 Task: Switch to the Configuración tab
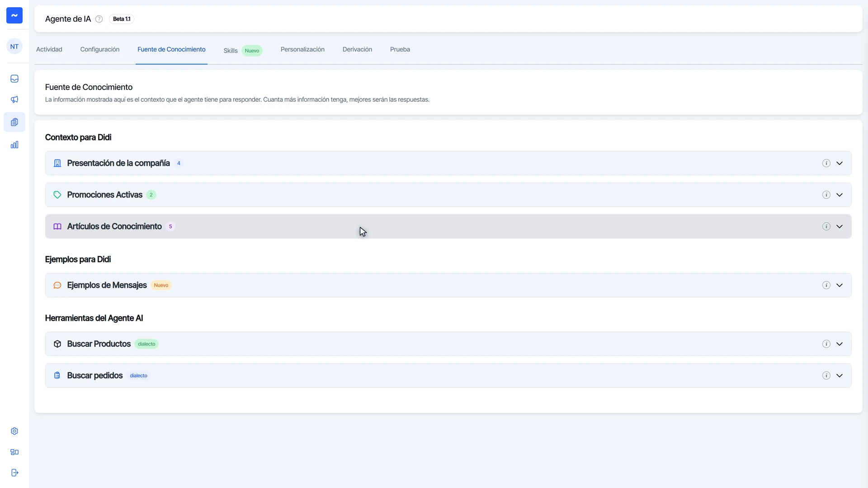tap(100, 49)
